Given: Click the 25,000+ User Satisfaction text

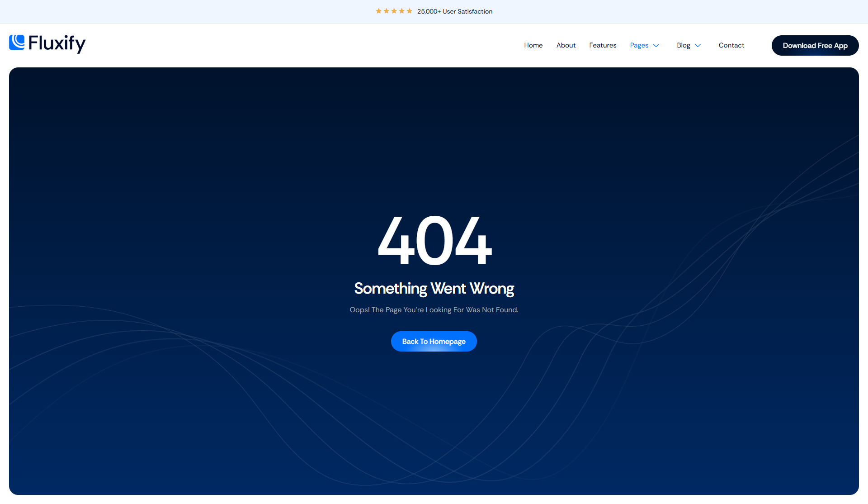Looking at the screenshot, I should tap(454, 11).
